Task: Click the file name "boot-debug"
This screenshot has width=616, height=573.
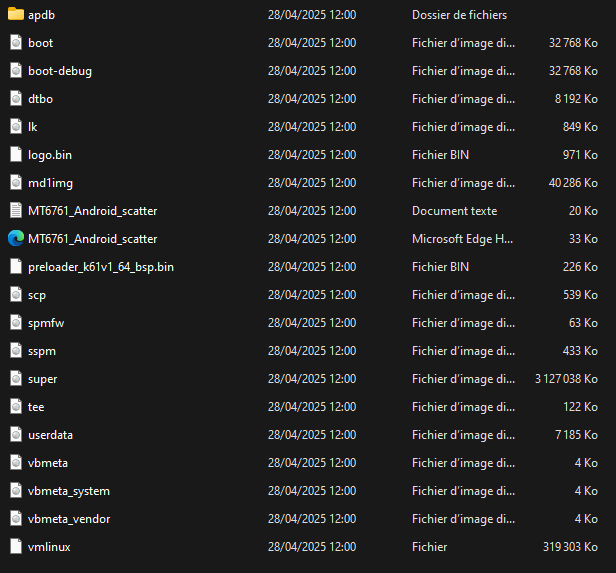Action: click(x=60, y=71)
